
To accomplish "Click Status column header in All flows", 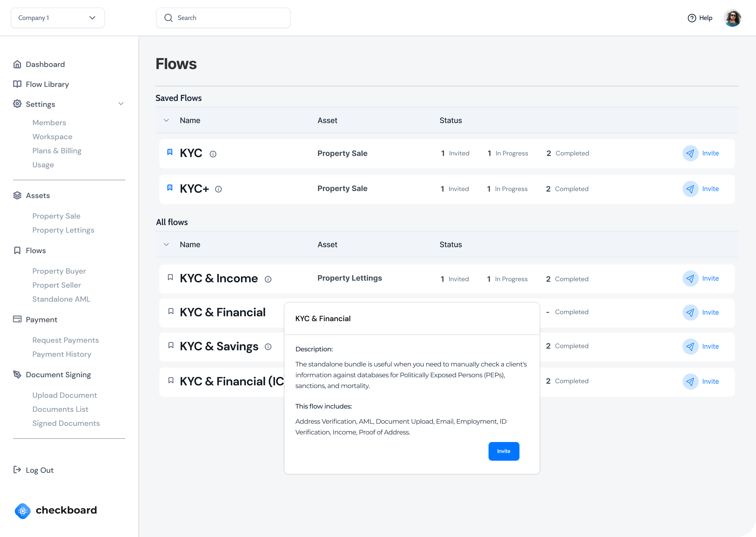I will pos(451,244).
